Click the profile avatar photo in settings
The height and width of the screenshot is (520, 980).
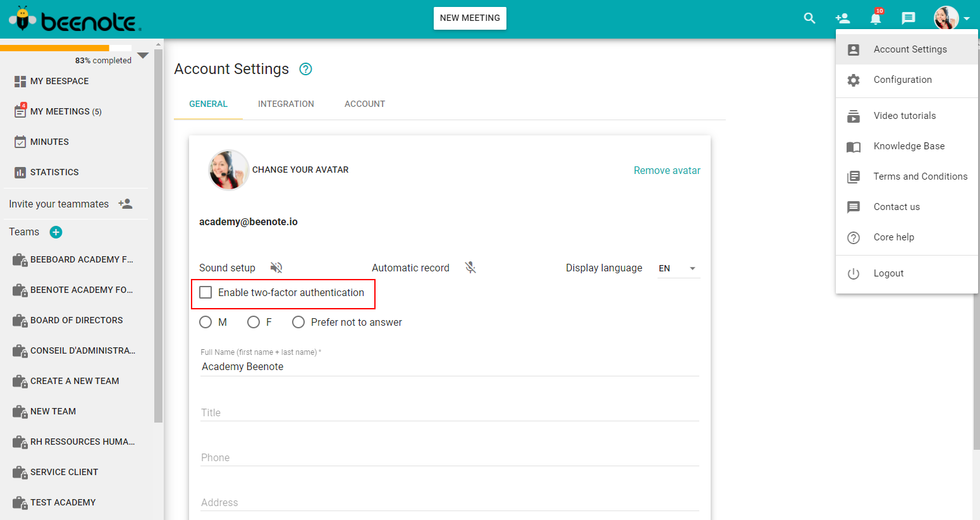(229, 170)
